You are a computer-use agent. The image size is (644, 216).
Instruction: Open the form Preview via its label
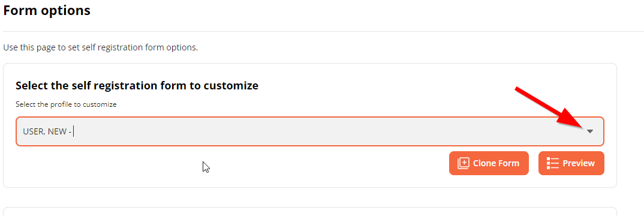(x=578, y=163)
